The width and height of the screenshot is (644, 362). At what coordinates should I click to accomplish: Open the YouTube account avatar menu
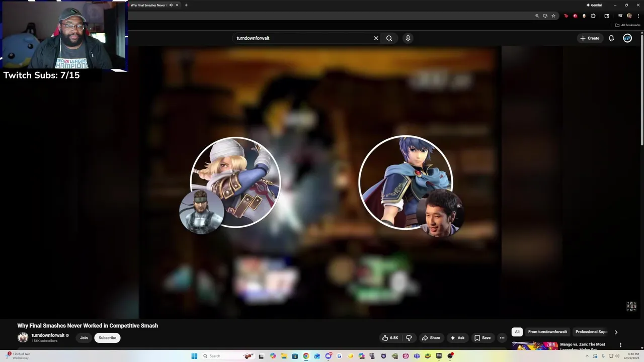pyautogui.click(x=627, y=38)
